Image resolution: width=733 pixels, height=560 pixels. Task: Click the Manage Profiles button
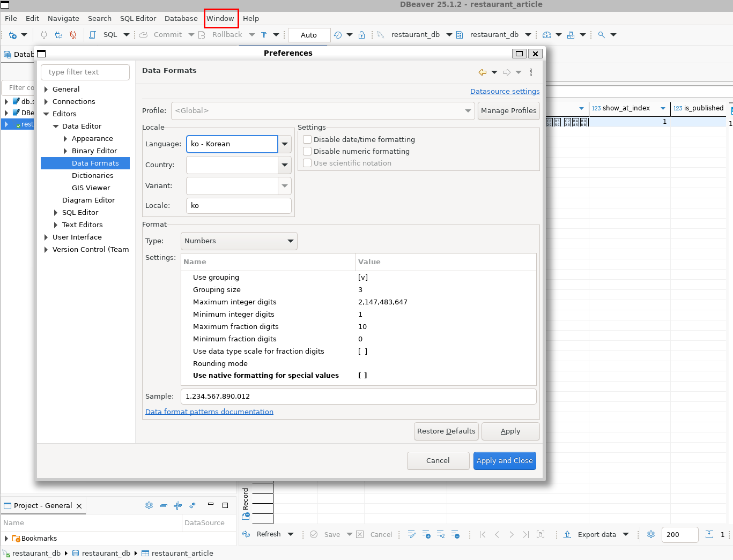click(508, 111)
